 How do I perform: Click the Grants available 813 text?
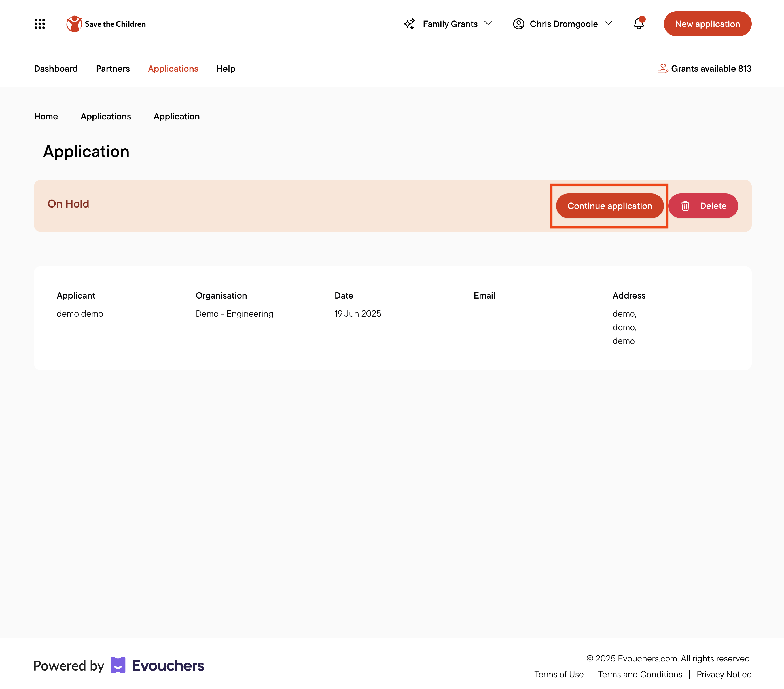tap(711, 69)
